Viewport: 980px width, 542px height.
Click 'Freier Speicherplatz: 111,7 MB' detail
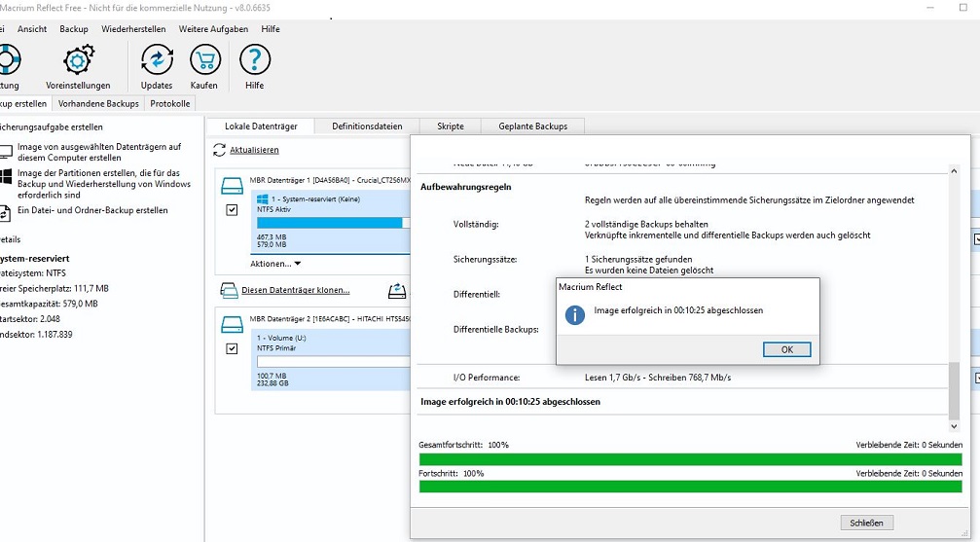(54, 288)
